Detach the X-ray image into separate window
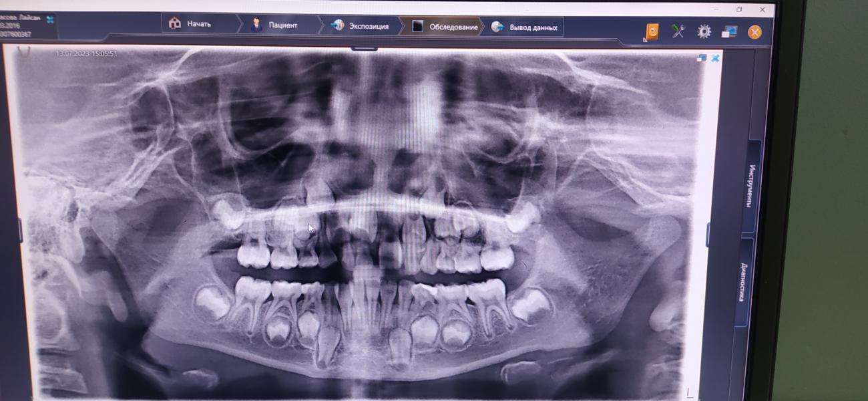This screenshot has width=868, height=401. (x=702, y=58)
